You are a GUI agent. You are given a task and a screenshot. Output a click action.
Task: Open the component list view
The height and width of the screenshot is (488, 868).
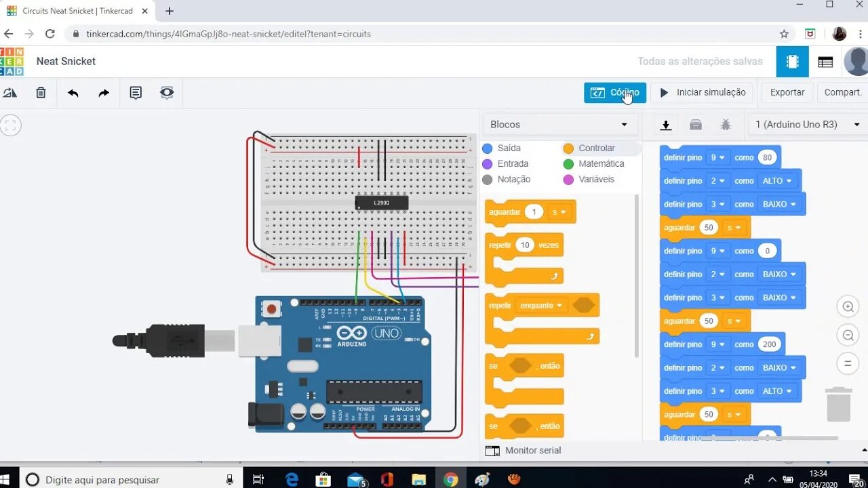point(825,62)
